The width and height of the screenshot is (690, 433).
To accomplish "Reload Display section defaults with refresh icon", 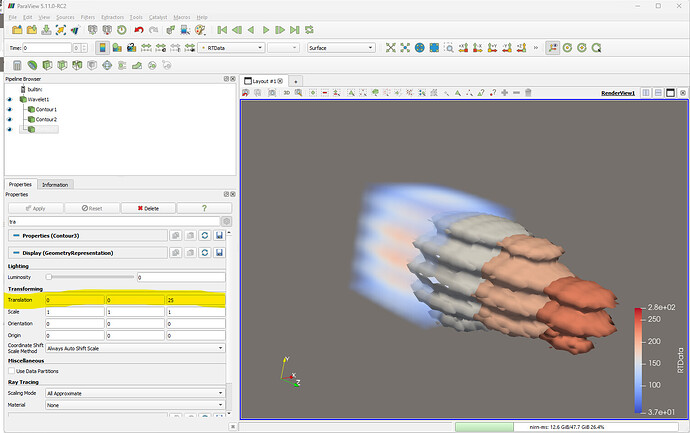I will pyautogui.click(x=205, y=253).
